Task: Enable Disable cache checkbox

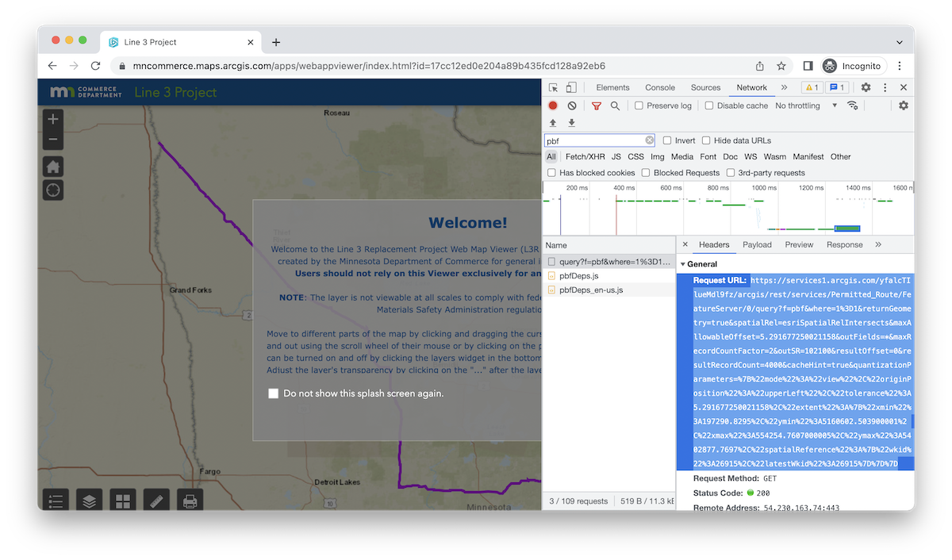Action: coord(709,105)
